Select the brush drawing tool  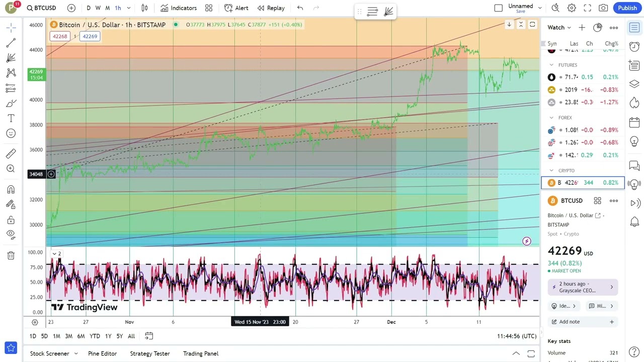click(11, 104)
